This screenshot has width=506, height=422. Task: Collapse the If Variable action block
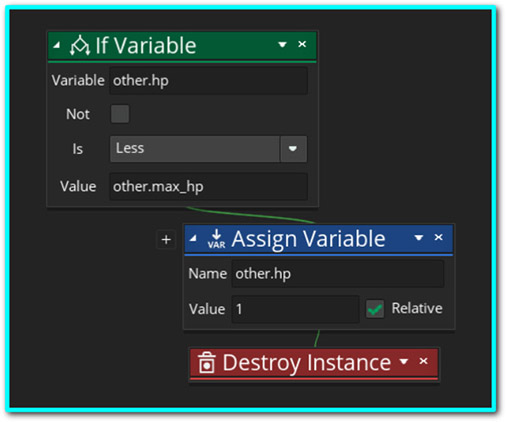[x=57, y=44]
